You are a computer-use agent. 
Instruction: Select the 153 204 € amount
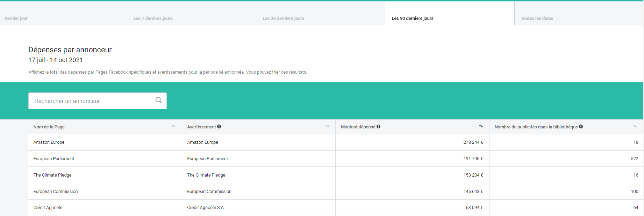coord(473,175)
